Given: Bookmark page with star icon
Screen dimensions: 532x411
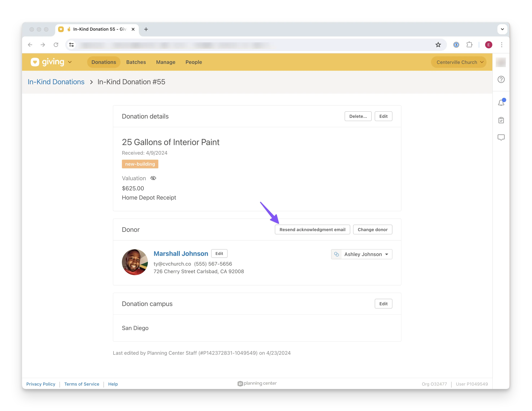Looking at the screenshot, I should pyautogui.click(x=438, y=45).
